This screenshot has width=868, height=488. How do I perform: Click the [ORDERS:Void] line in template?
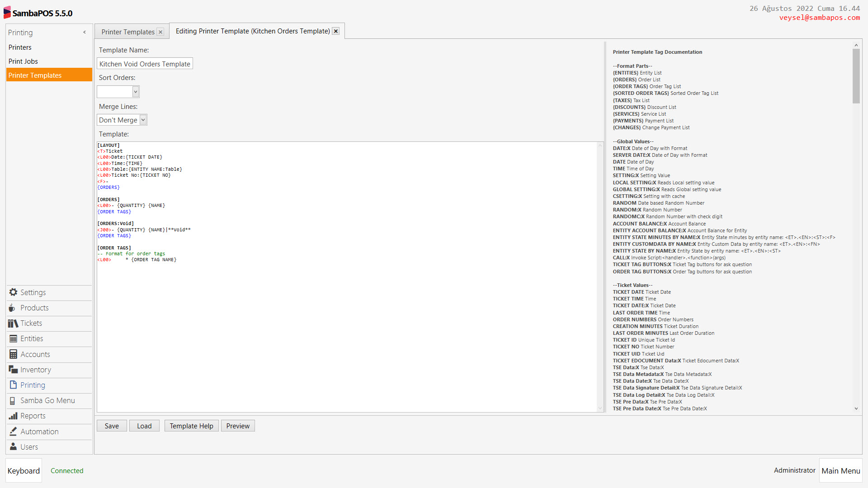116,224
